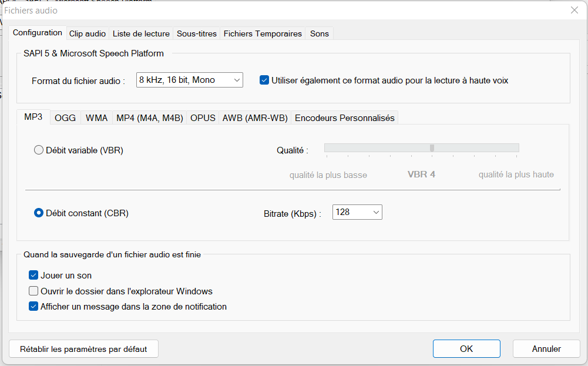Image resolution: width=588 pixels, height=366 pixels.
Task: Open the Liste de lecture tab
Action: (x=141, y=33)
